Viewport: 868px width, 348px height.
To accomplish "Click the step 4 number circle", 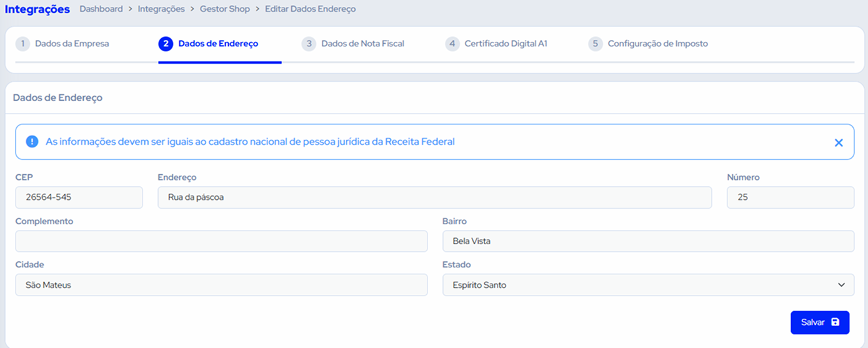I will 452,44.
